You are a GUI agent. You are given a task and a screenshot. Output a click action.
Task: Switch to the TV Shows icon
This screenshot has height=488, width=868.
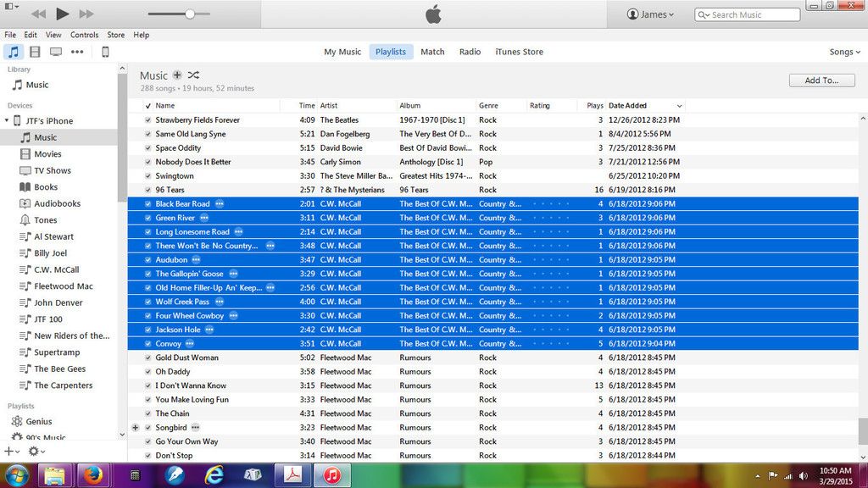(56, 52)
